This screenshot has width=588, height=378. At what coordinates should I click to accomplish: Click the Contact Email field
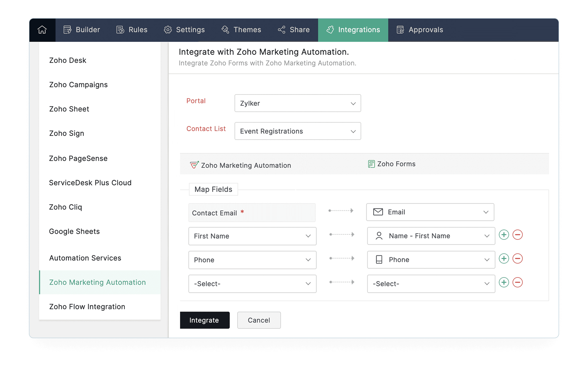252,213
